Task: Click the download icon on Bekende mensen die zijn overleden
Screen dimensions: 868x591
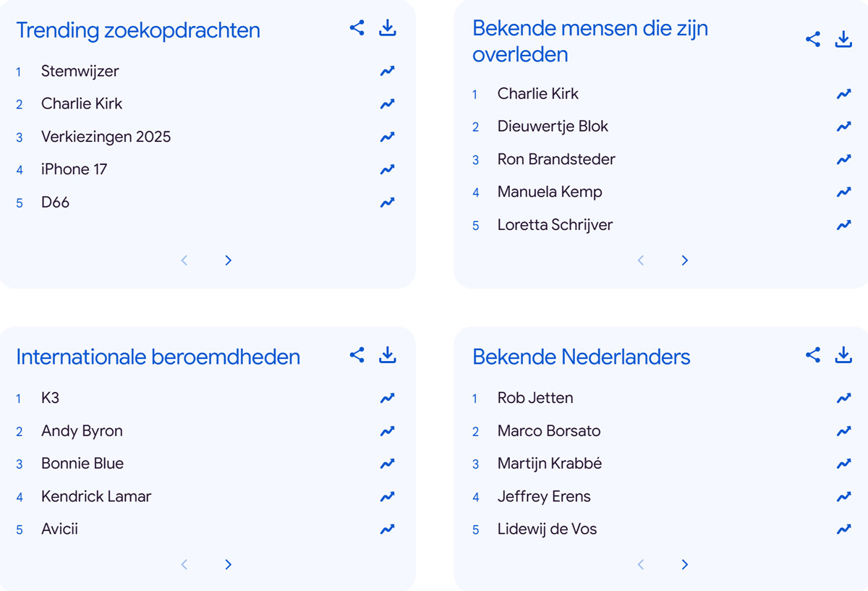Action: [x=843, y=39]
